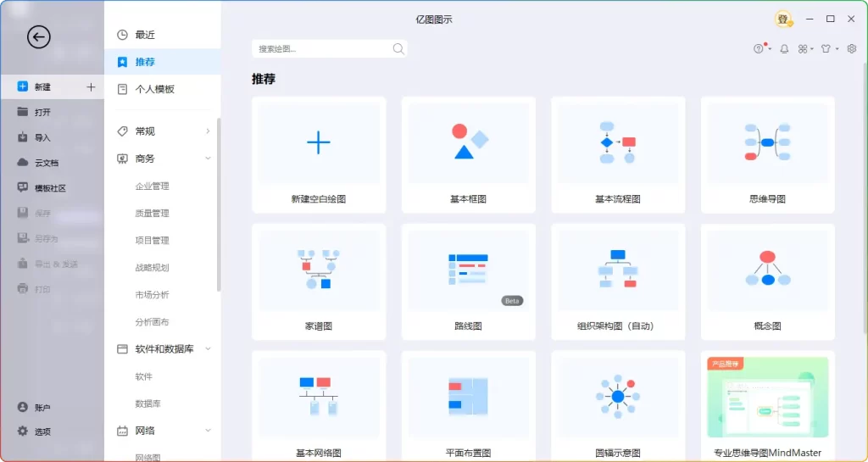Choose the 思维导图 template
The height and width of the screenshot is (462, 868).
768,155
